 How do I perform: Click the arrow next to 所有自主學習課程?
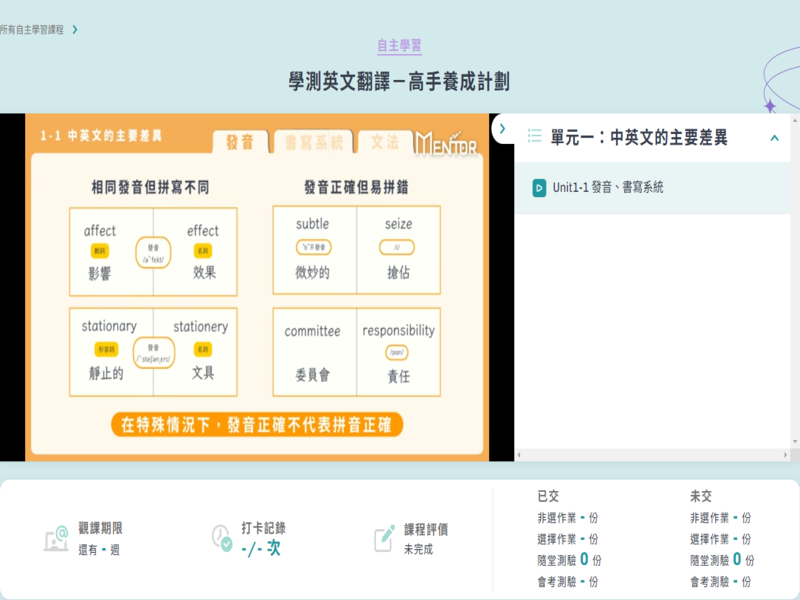click(x=75, y=30)
